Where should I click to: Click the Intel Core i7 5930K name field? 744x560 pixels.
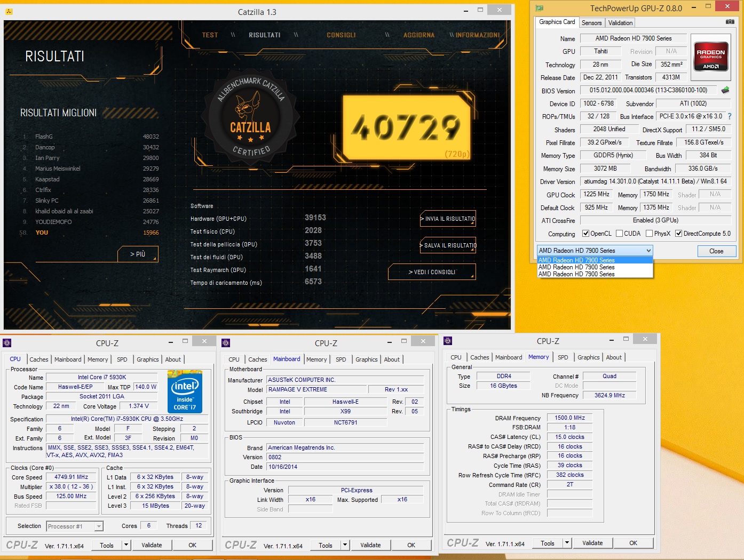pos(102,378)
